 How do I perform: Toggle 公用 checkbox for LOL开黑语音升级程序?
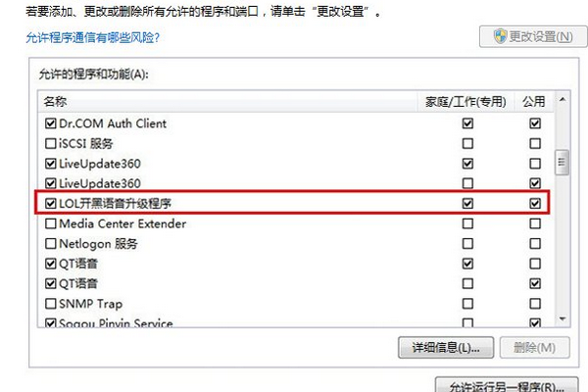[x=534, y=204]
